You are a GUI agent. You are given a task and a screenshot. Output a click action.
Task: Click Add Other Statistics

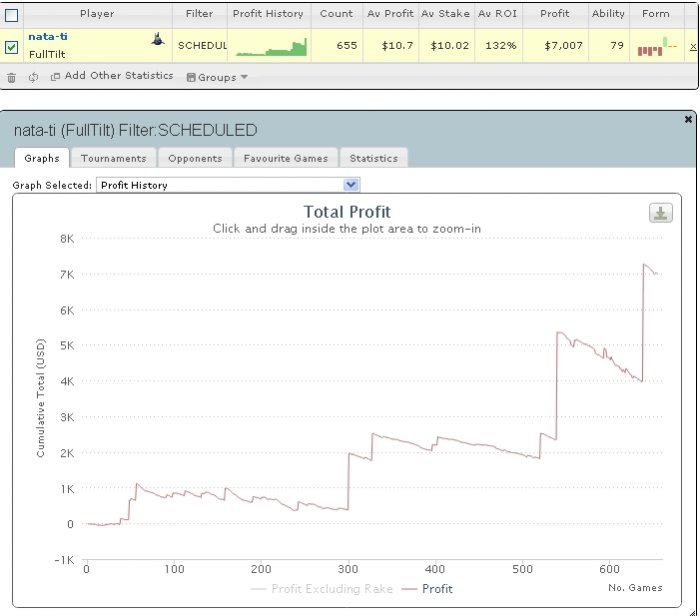pos(112,76)
